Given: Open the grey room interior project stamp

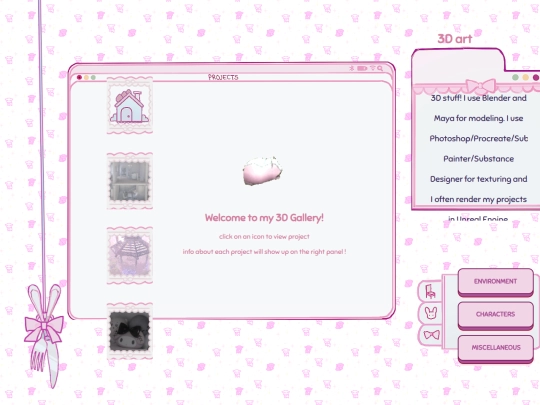Looking at the screenshot, I should 130,181.
